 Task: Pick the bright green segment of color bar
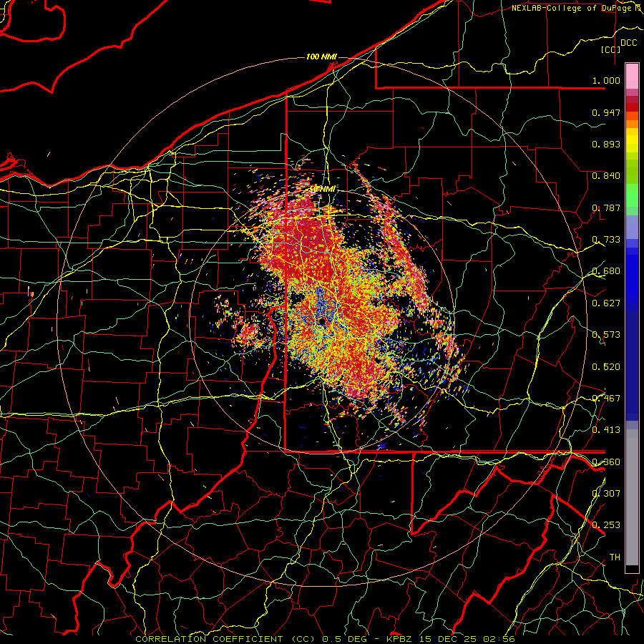point(632,195)
